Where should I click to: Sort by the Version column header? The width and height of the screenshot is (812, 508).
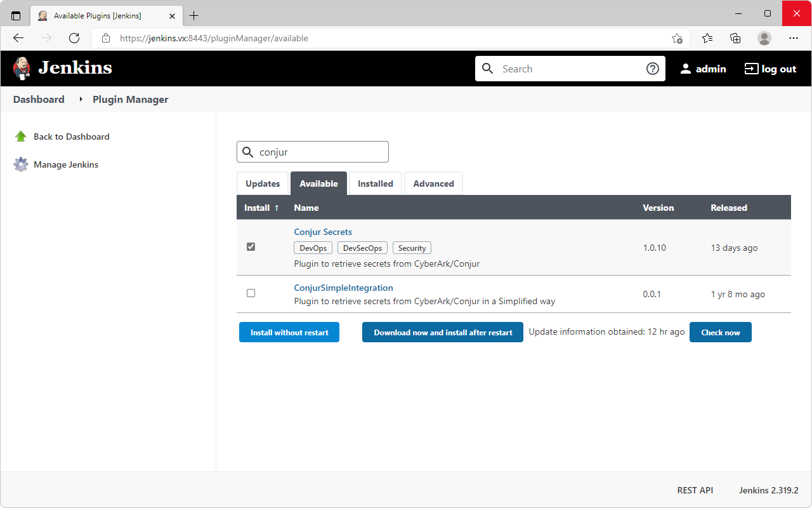point(658,208)
